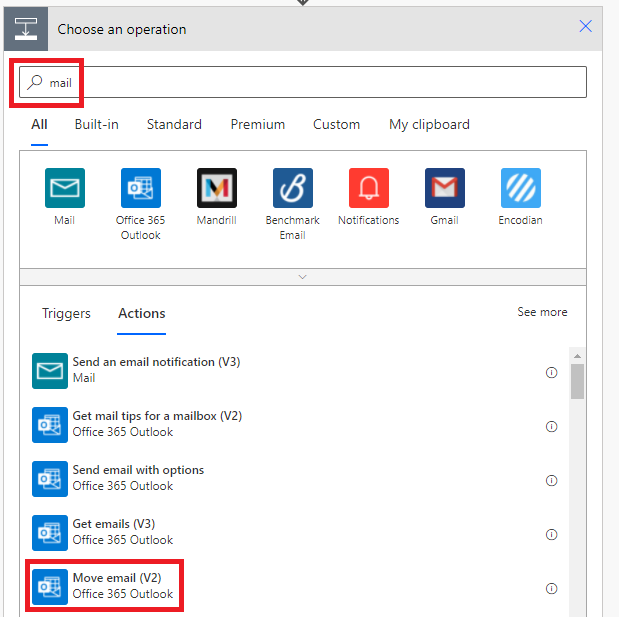Viewport: 619px width, 617px height.
Task: Choose the Gmail connector
Action: point(445,188)
